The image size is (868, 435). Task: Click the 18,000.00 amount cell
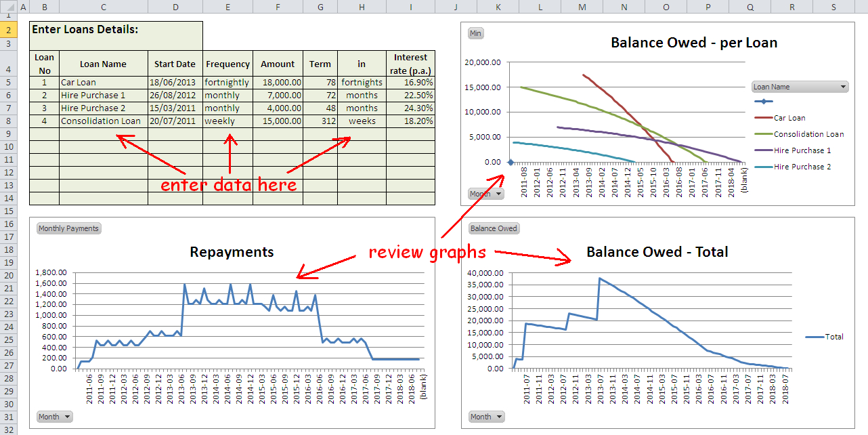point(278,82)
